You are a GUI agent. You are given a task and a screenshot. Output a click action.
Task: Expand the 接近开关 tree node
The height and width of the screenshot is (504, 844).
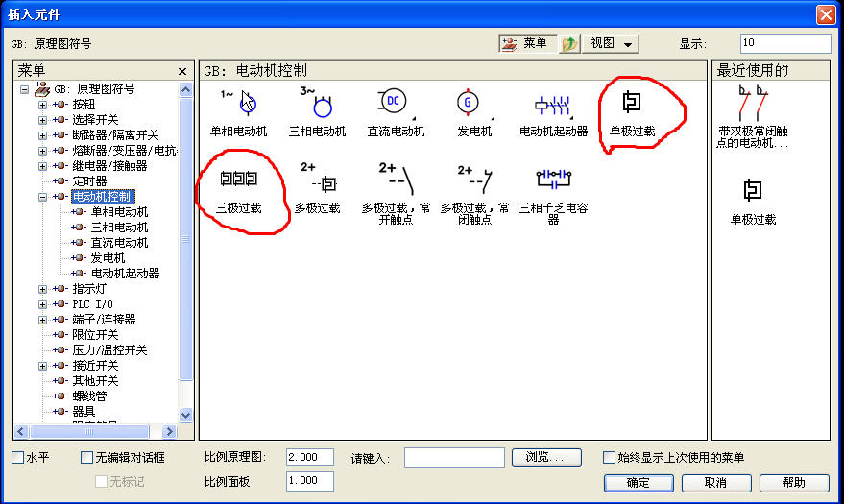(42, 367)
